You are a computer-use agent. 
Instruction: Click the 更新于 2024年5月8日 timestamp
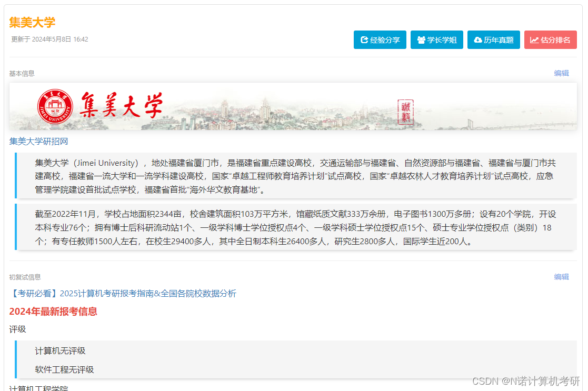pyautogui.click(x=49, y=39)
